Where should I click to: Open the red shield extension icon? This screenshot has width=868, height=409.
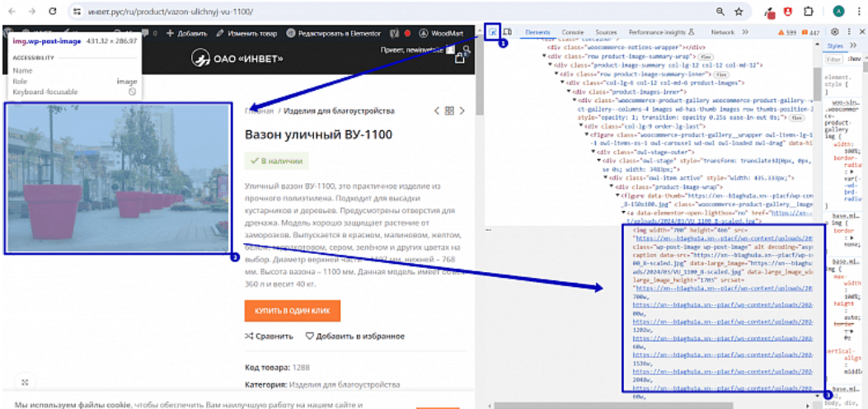(787, 11)
